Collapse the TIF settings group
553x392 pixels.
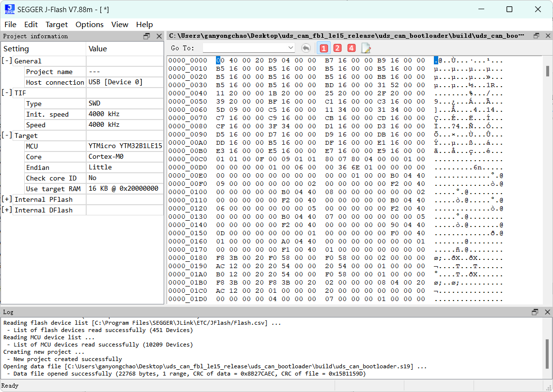click(7, 93)
